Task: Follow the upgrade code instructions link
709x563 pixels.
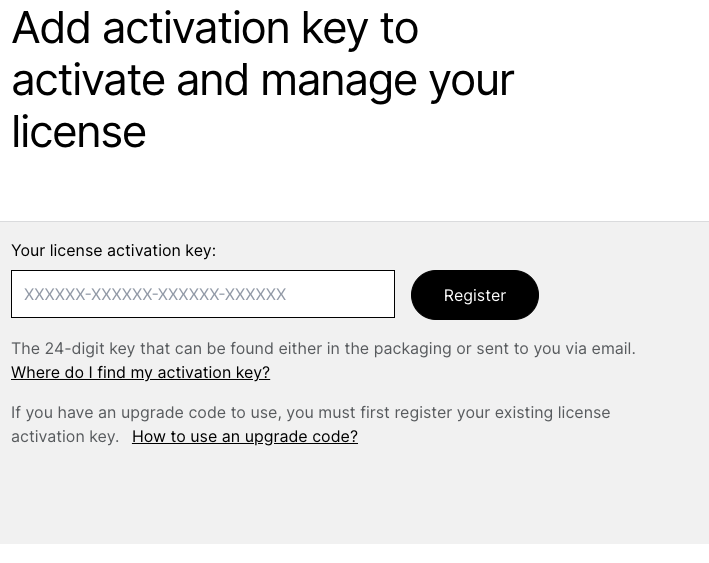Action: [x=245, y=436]
